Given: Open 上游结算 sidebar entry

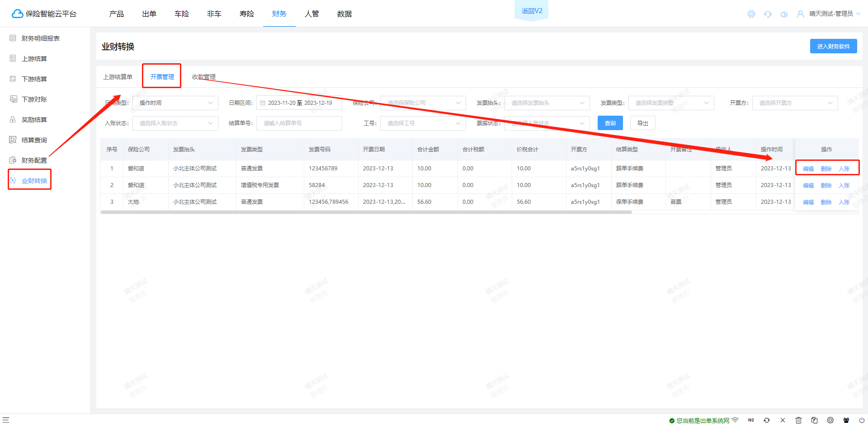Looking at the screenshot, I should 34,59.
